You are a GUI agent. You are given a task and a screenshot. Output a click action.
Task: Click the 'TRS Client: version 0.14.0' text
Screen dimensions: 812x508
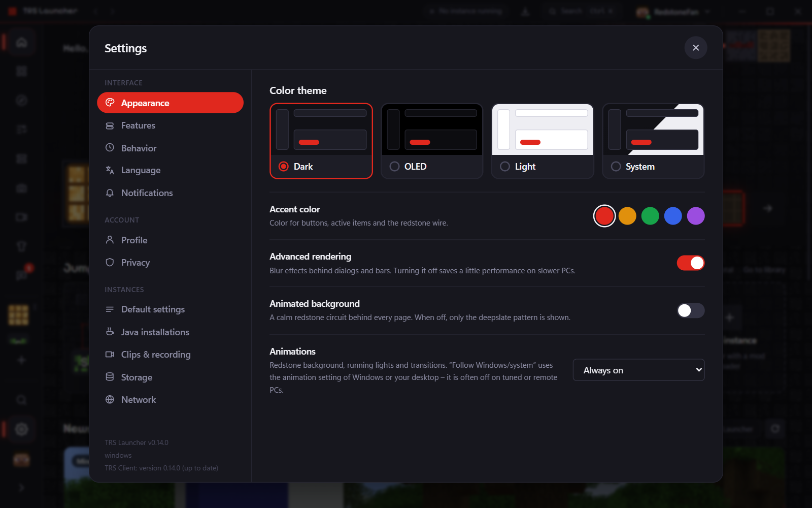[x=161, y=468]
